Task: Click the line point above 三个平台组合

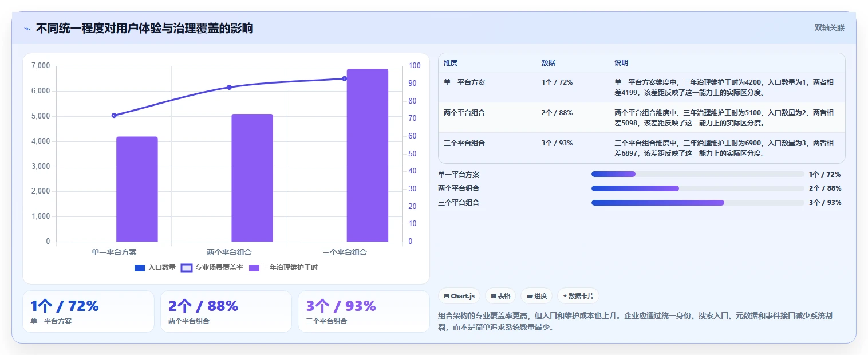Action: click(x=344, y=78)
